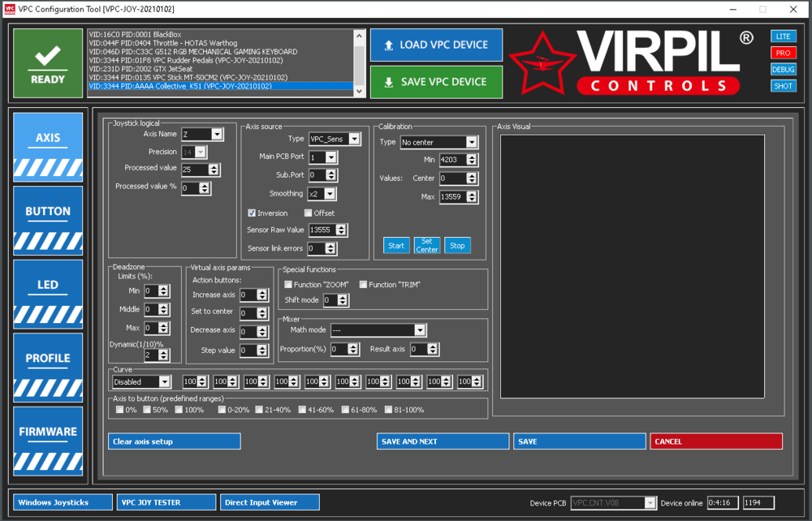Screen dimensions: 812x521
Task: Take a screenshot using the SHOT button
Action: tap(783, 85)
